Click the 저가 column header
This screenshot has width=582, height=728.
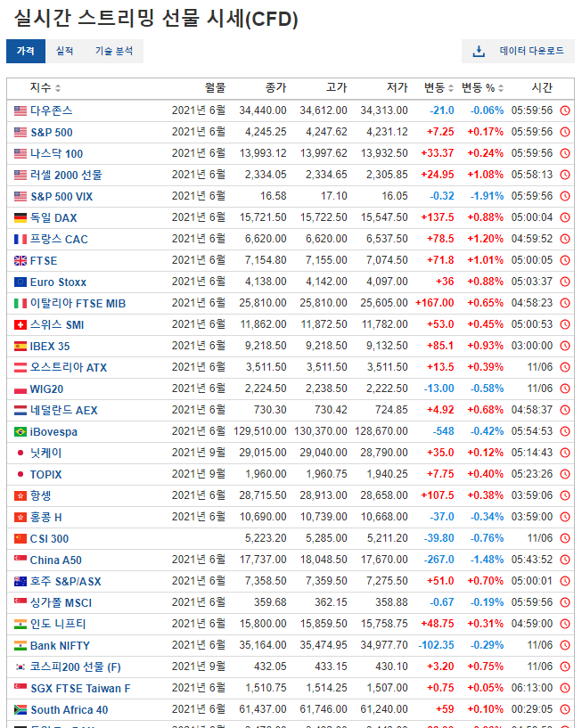pos(398,87)
